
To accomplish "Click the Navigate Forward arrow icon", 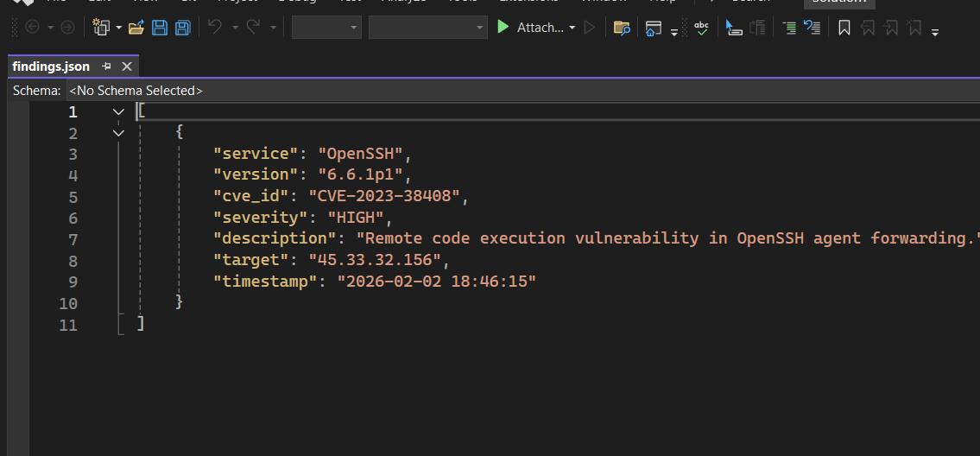I will pyautogui.click(x=67, y=28).
